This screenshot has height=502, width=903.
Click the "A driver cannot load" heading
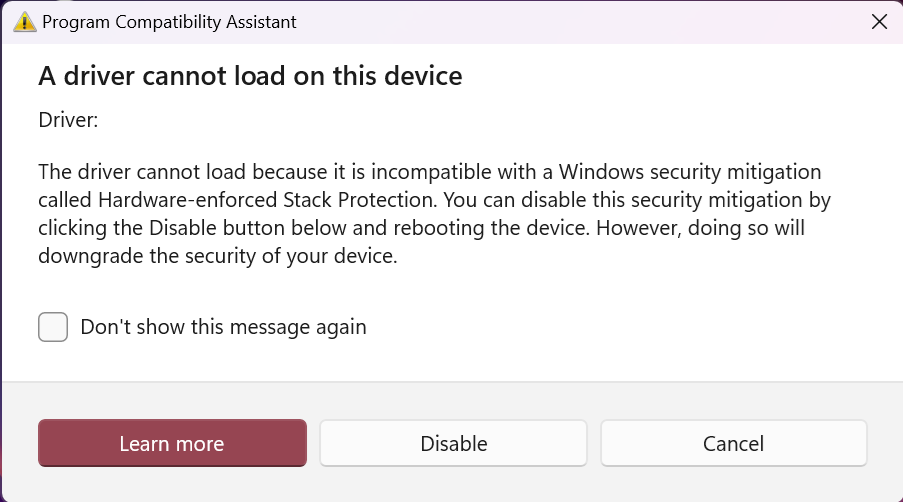pos(250,76)
